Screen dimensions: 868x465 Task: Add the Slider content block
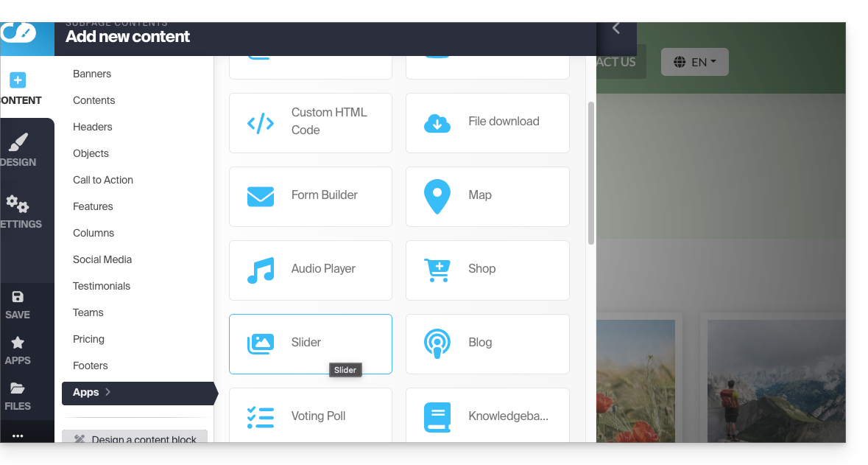310,343
